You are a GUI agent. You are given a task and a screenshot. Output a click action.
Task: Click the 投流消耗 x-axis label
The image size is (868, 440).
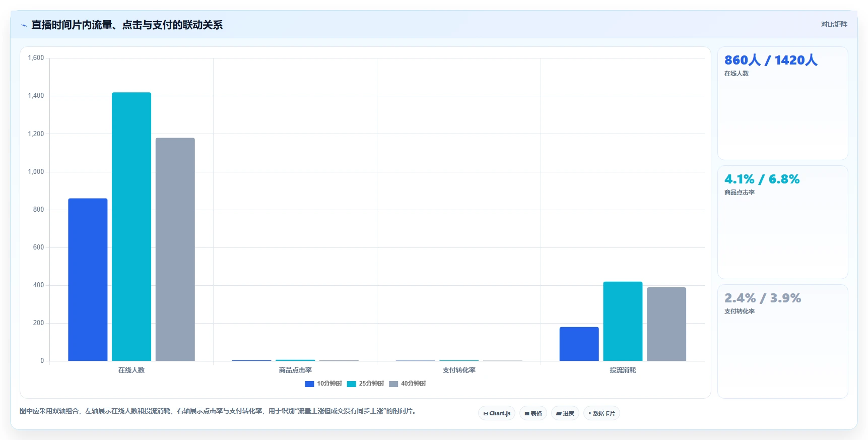coord(623,370)
